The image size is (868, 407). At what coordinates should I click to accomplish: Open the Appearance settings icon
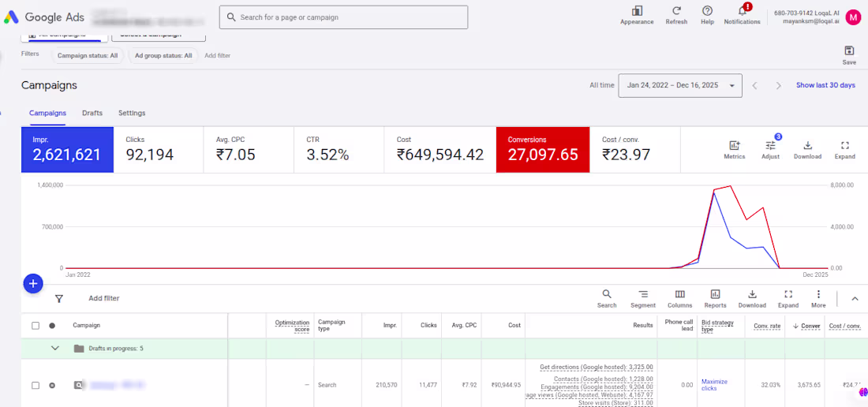point(637,10)
